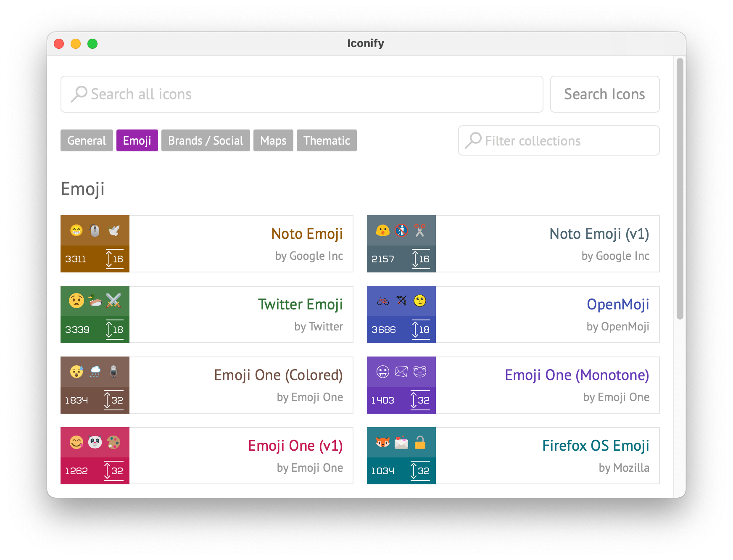Click the fox icon in Firefox OS Emoji
This screenshot has height=560, width=733.
(383, 442)
